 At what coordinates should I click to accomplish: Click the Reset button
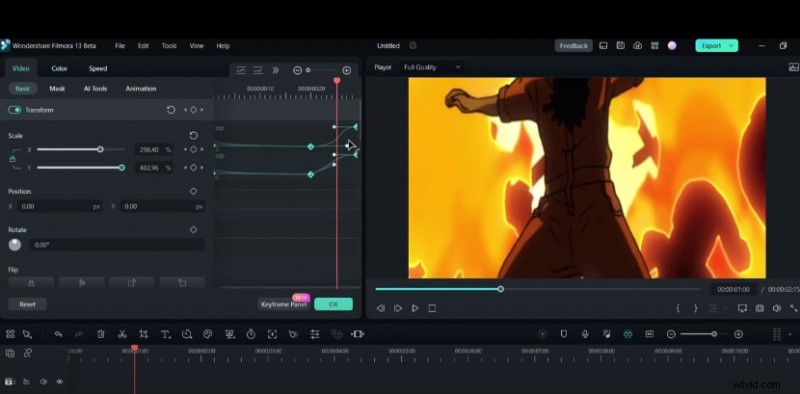28,304
